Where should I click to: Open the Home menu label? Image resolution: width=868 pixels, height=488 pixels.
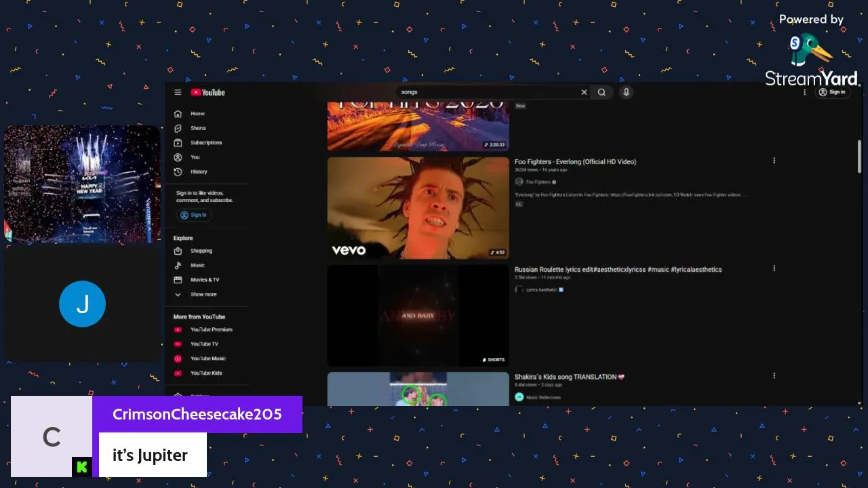point(197,114)
